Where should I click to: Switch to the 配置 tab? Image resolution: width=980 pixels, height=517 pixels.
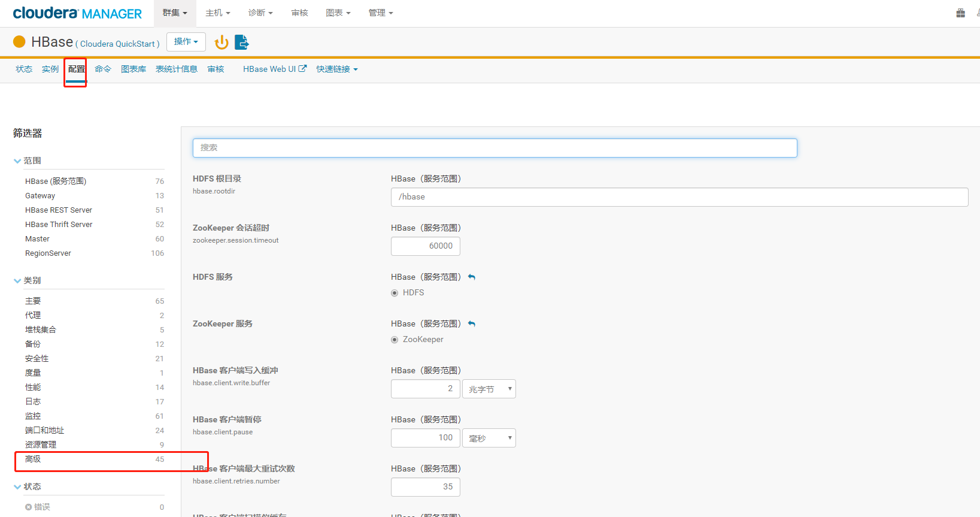pos(76,69)
